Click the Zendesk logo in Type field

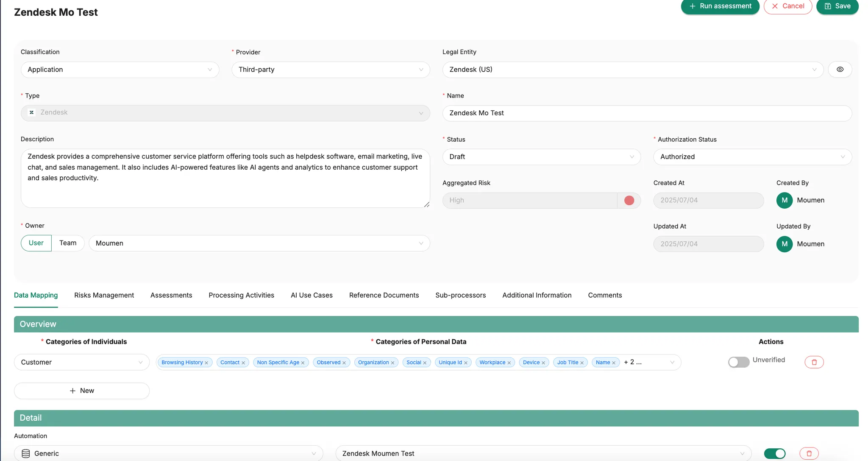(31, 112)
